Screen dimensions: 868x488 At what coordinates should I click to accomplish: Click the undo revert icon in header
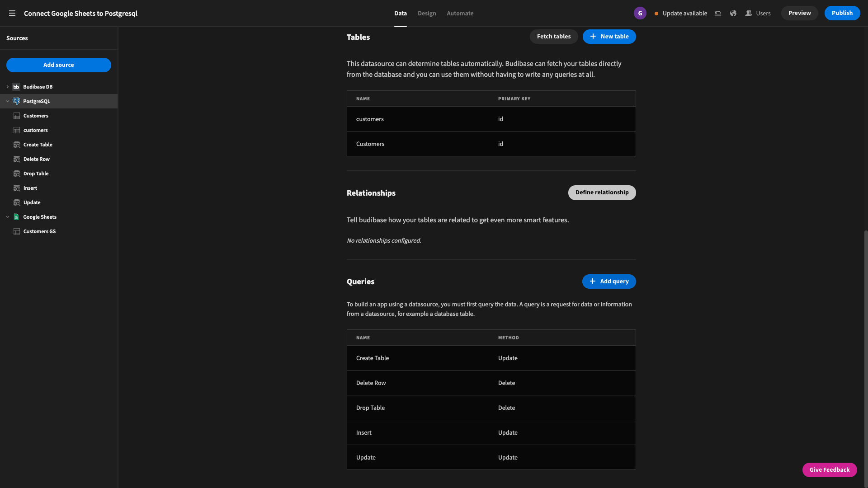(x=717, y=13)
